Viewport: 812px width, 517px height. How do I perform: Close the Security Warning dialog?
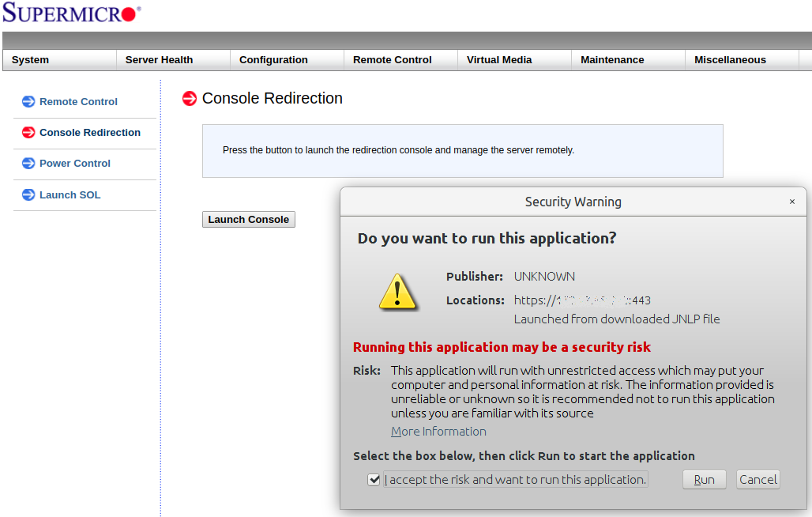[792, 202]
